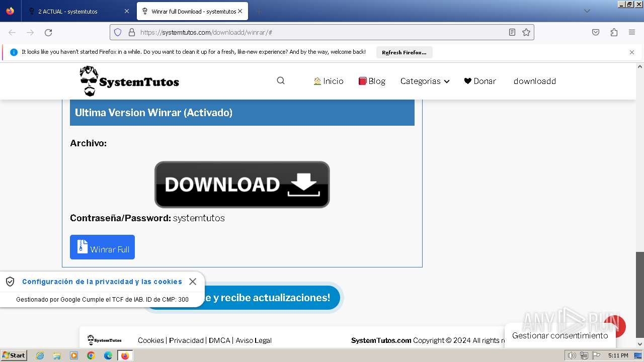644x362 pixels.
Task: Open the downloadd menu item
Action: [x=534, y=81]
